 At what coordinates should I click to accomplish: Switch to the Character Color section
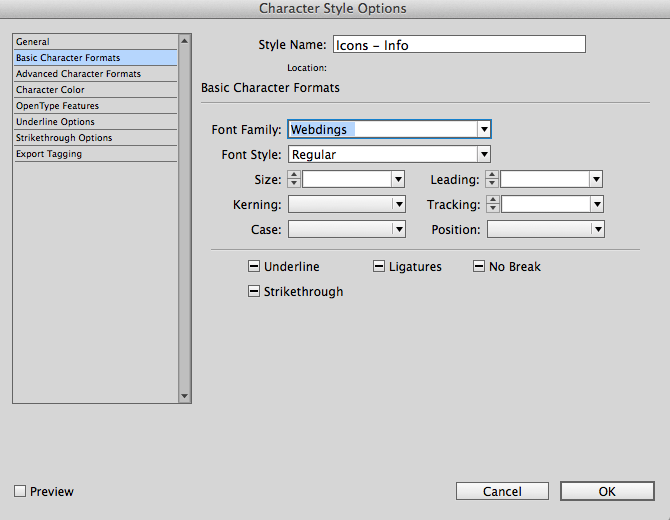[50, 90]
